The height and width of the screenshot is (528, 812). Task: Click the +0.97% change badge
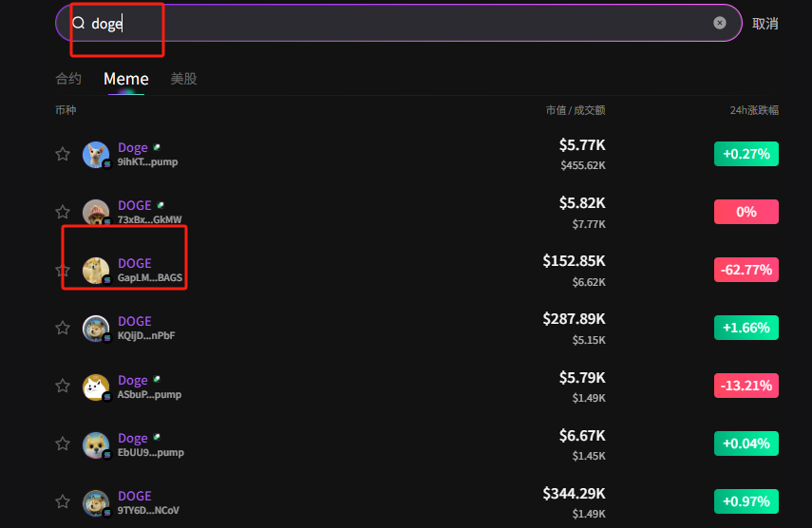pyautogui.click(x=746, y=501)
